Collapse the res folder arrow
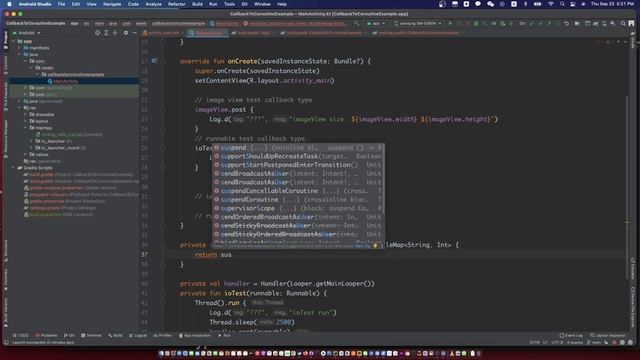Screen dimensions: 640x360 pyautogui.click(x=19, y=108)
